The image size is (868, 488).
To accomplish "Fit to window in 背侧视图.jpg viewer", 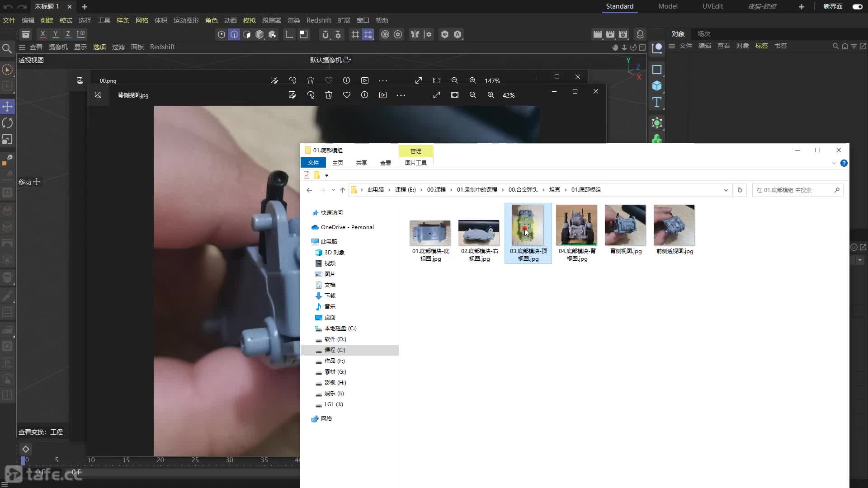I will click(455, 95).
